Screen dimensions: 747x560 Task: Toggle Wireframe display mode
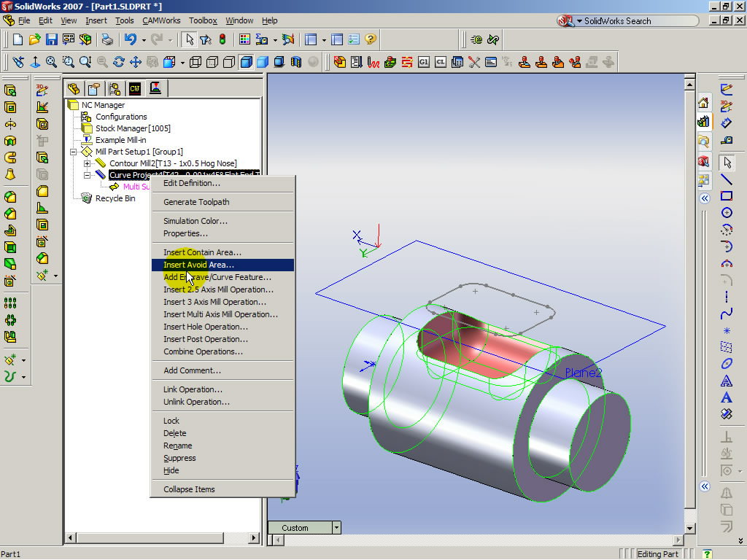(x=196, y=62)
